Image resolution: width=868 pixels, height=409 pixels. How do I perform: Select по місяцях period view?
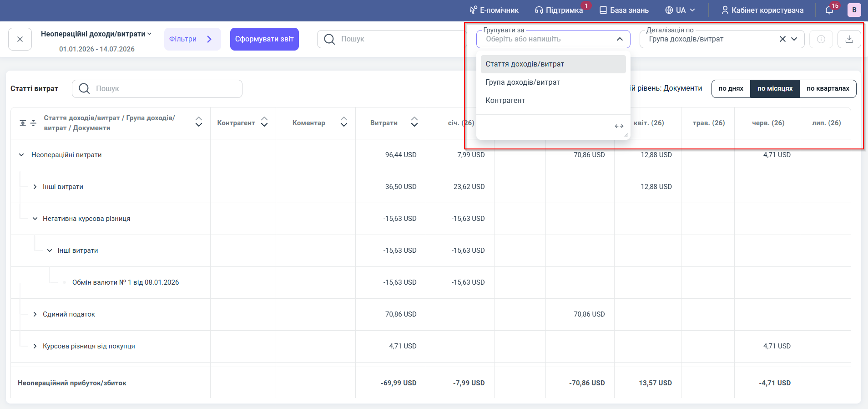tap(775, 89)
